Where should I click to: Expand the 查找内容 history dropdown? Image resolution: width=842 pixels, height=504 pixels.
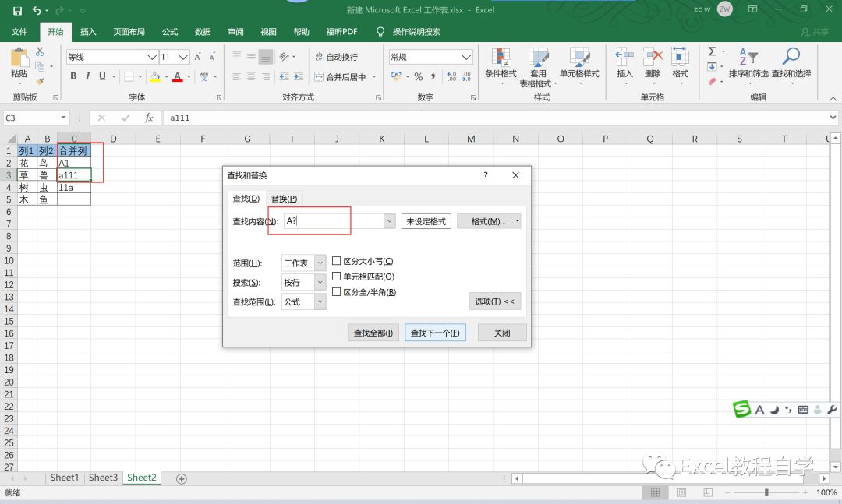[389, 221]
